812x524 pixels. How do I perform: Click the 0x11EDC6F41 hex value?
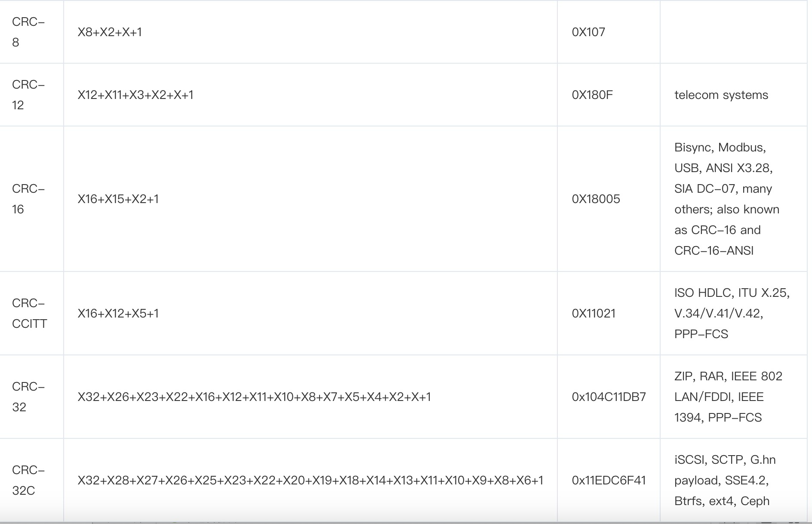point(609,480)
